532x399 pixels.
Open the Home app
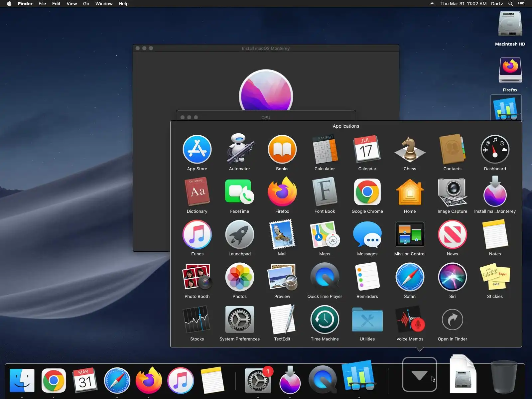click(410, 192)
